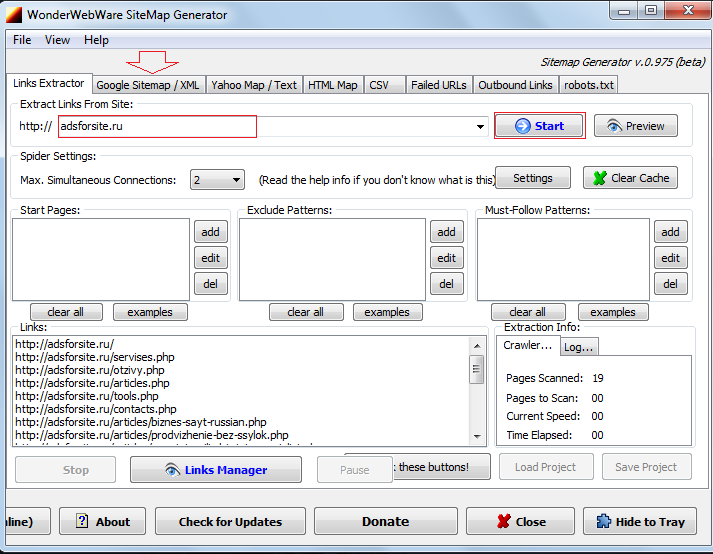Click examples button under Exclude Patterns
713x554 pixels.
click(386, 312)
